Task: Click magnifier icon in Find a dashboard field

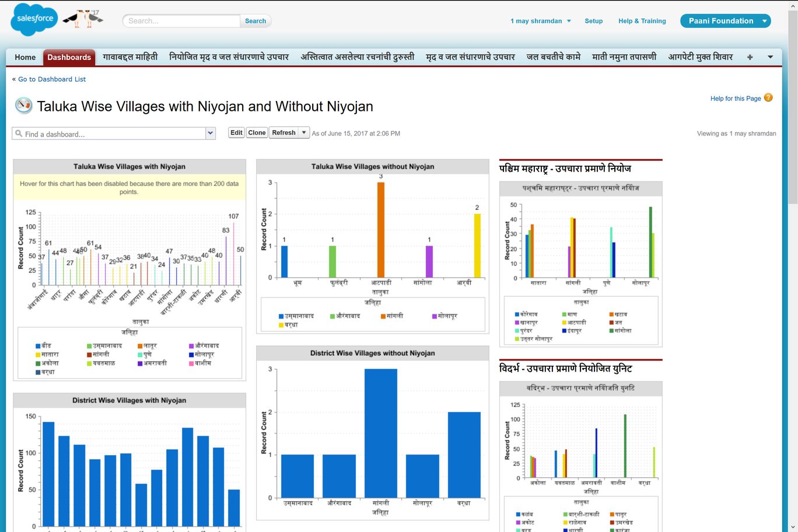Action: click(x=19, y=134)
